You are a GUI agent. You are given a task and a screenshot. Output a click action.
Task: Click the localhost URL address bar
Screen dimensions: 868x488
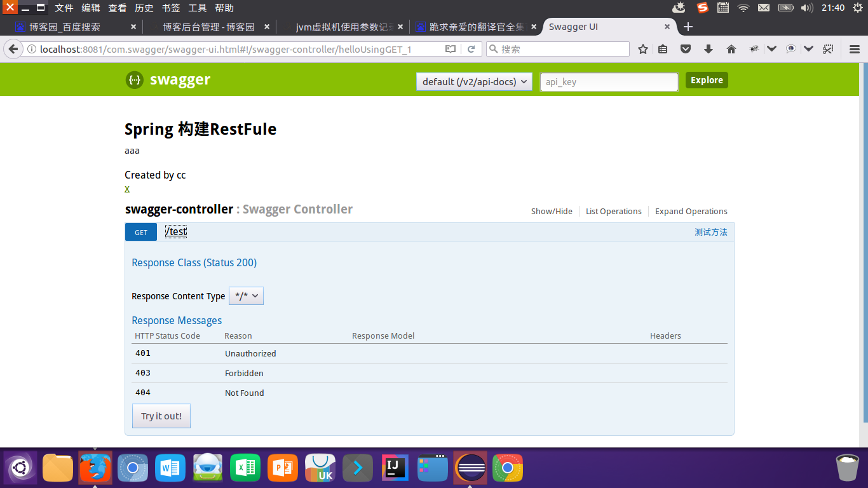coord(240,49)
